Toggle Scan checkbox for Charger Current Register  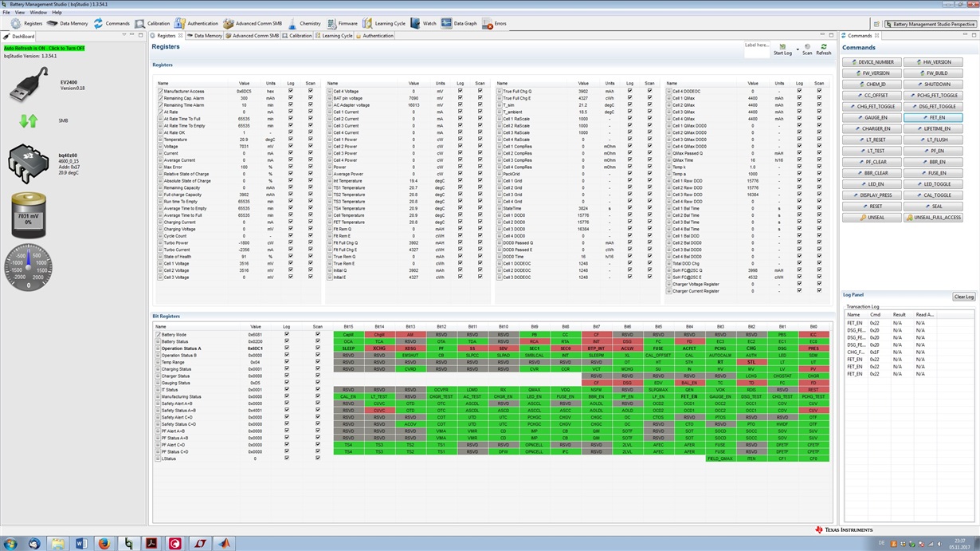tap(819, 291)
